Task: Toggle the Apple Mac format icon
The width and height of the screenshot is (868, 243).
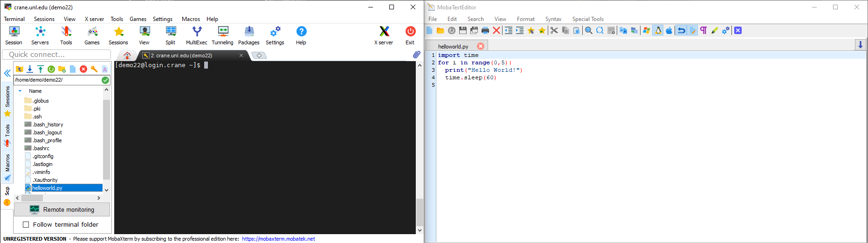Action: (669, 30)
